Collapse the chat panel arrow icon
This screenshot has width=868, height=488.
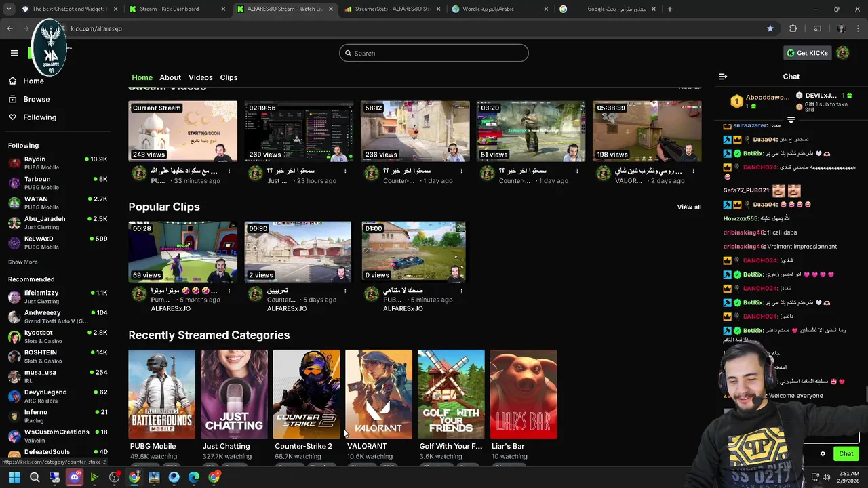pyautogui.click(x=723, y=77)
